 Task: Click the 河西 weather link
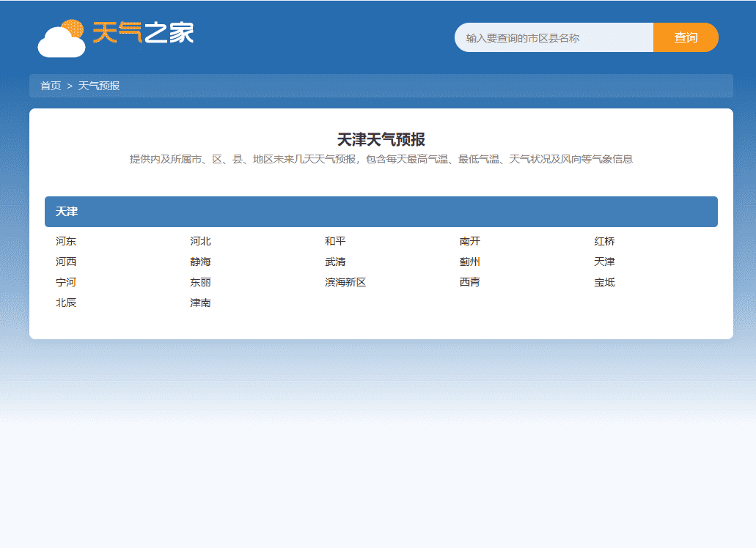65,262
